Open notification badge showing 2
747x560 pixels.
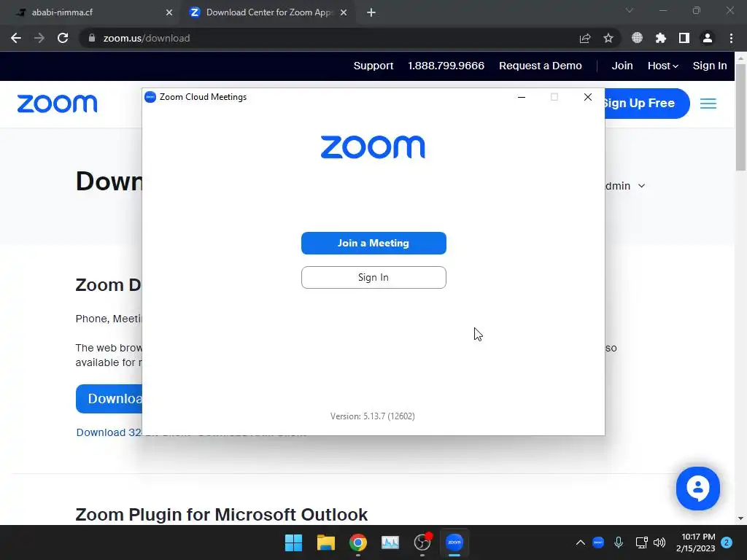(727, 542)
